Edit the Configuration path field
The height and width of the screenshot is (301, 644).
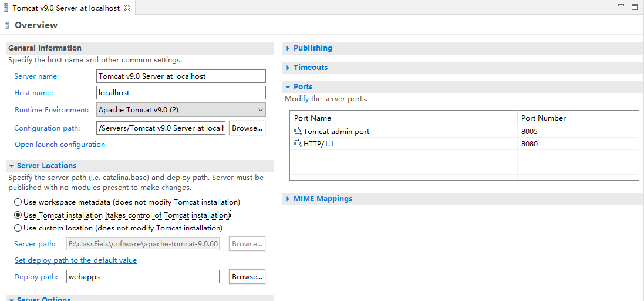point(161,128)
